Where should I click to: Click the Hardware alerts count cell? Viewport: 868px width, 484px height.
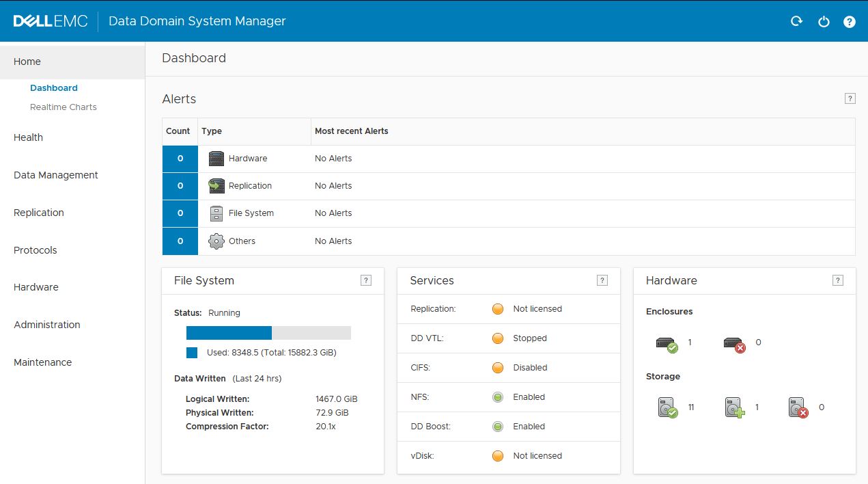pos(180,159)
